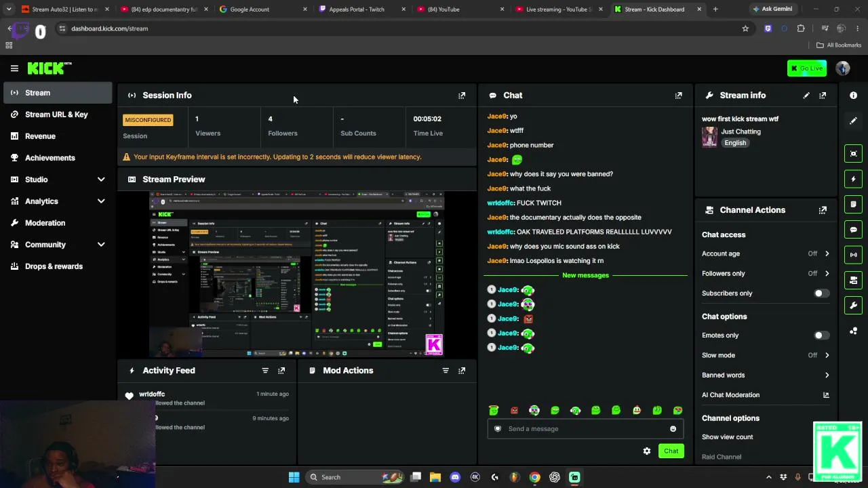Screen dimensions: 868x488
Task: Open the Windows Start menu
Action: [294, 477]
